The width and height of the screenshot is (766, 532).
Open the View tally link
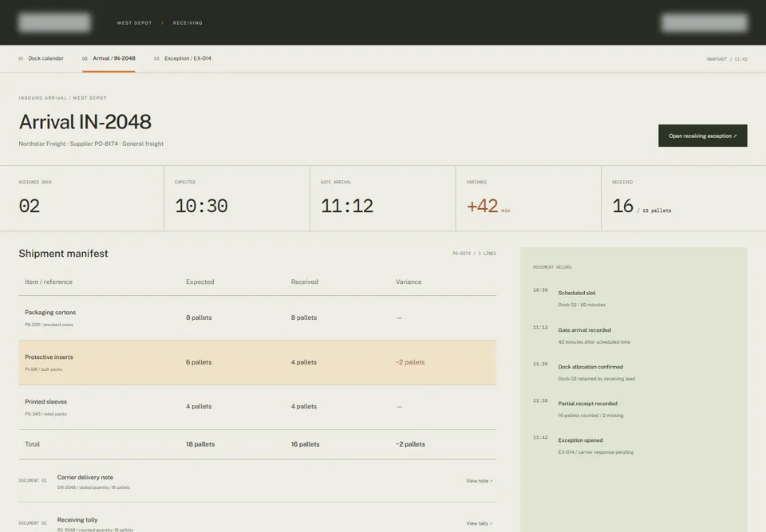[x=480, y=523]
